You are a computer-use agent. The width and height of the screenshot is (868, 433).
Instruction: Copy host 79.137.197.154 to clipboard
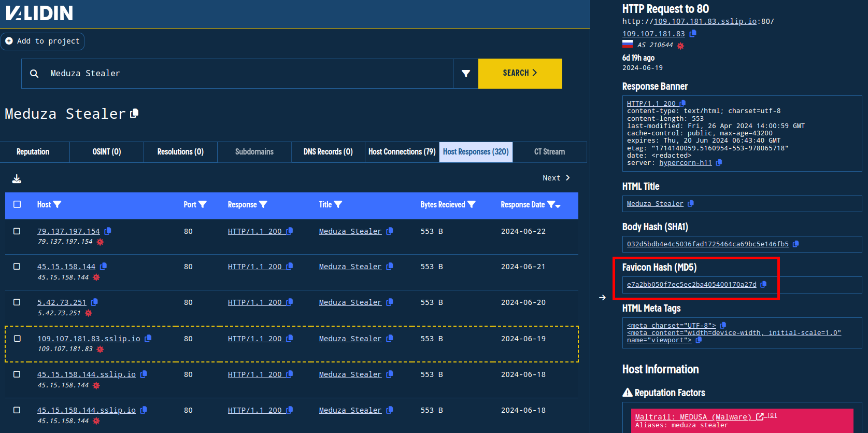point(108,231)
